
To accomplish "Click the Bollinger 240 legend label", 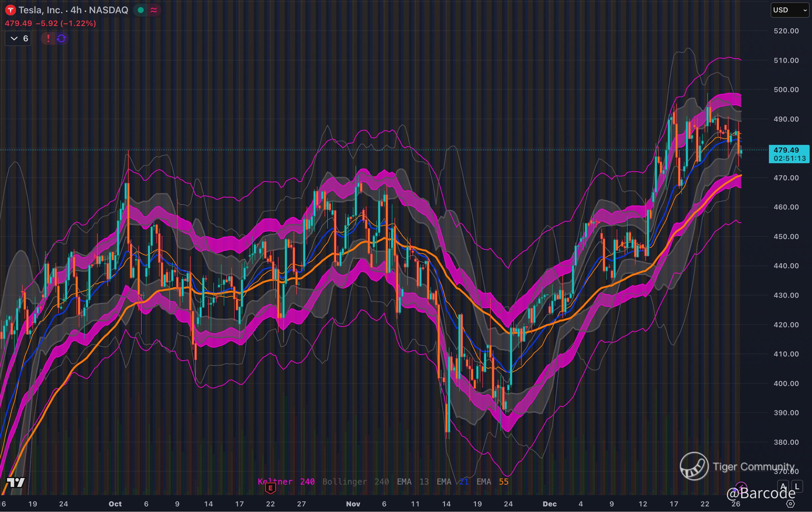I will click(356, 482).
